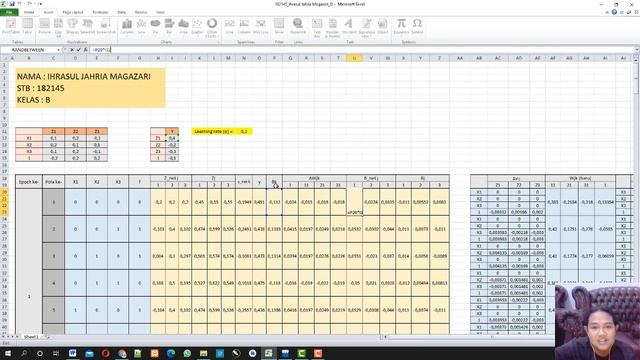Switch to the Page Layout tab

click(73, 12)
